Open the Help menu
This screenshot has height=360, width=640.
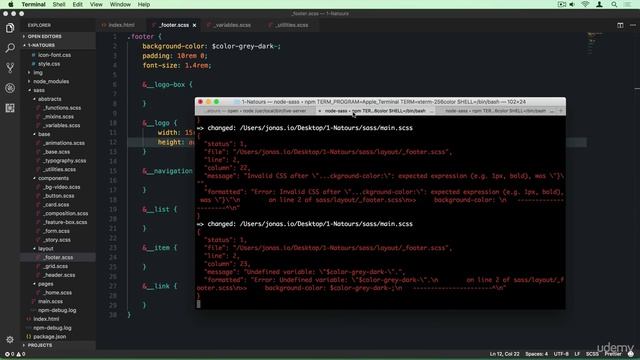coord(144,4)
